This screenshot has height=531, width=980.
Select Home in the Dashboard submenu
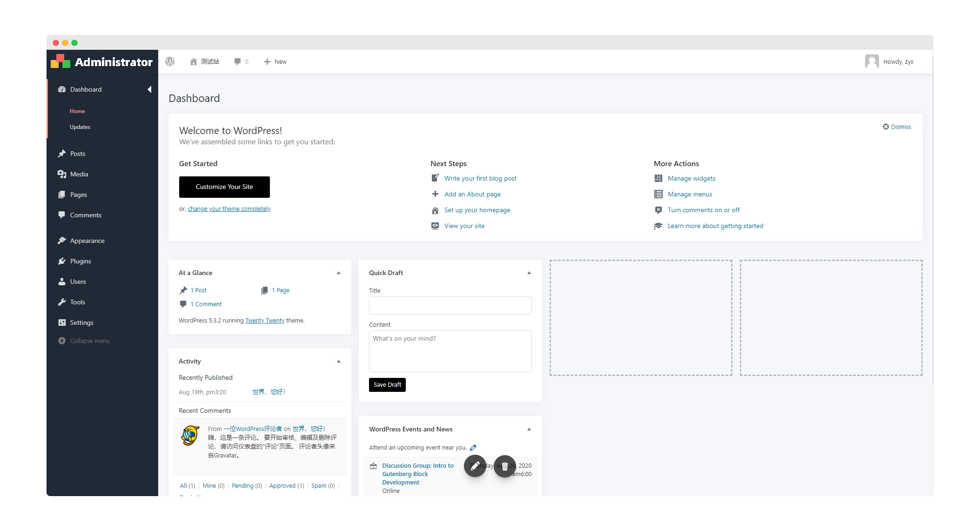click(77, 111)
